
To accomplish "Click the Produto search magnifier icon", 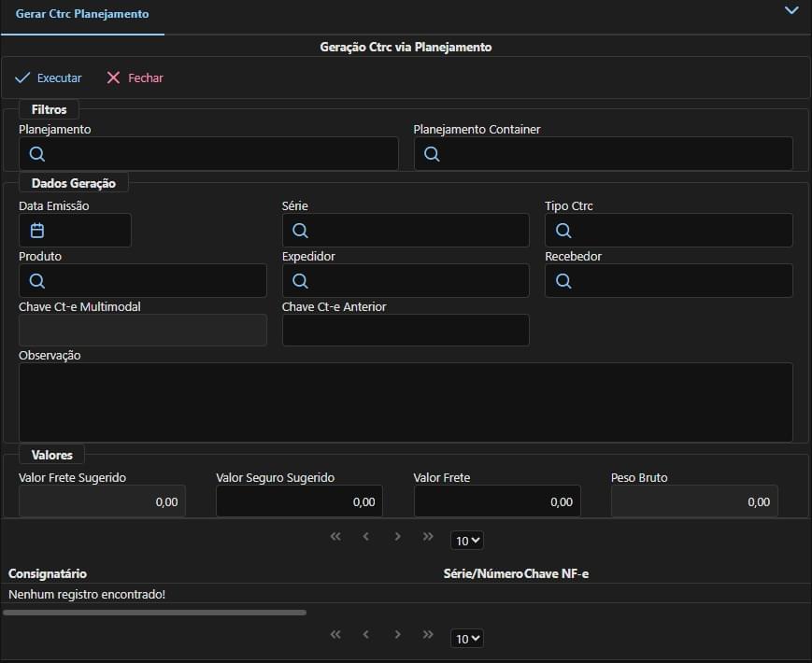I will click(x=36, y=280).
